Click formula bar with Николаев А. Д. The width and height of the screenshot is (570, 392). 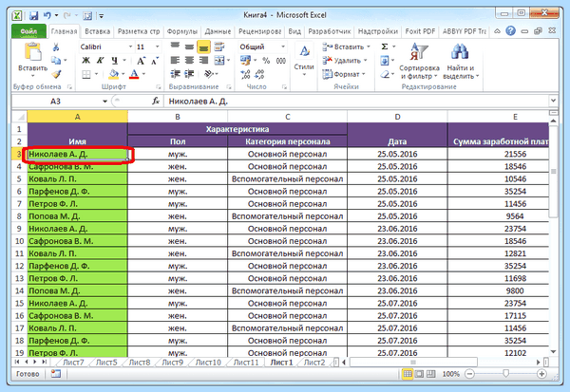tap(356, 102)
